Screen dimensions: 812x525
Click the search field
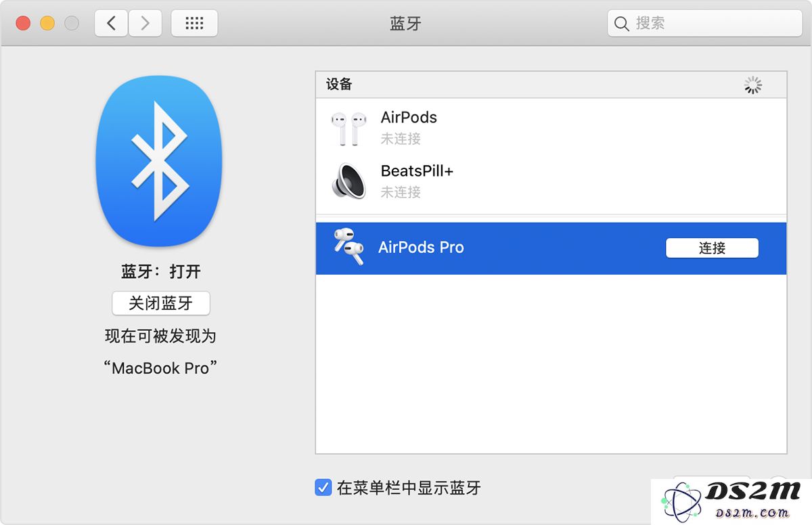(x=704, y=24)
